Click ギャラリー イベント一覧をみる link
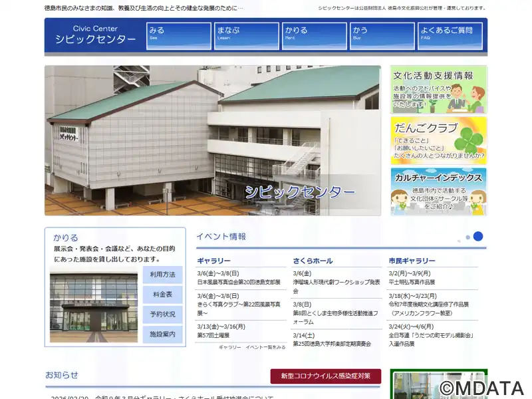The image size is (532, 399). coord(252,347)
